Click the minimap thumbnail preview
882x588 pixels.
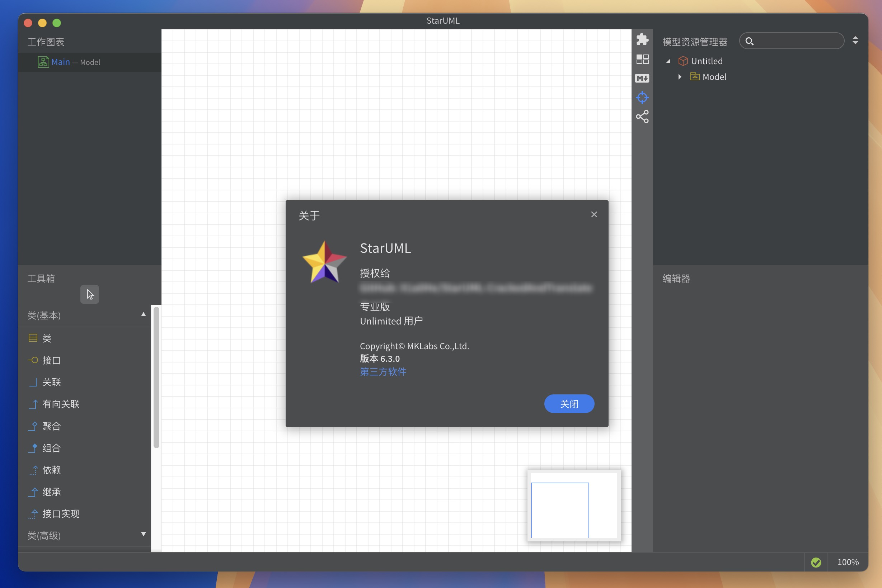(574, 506)
